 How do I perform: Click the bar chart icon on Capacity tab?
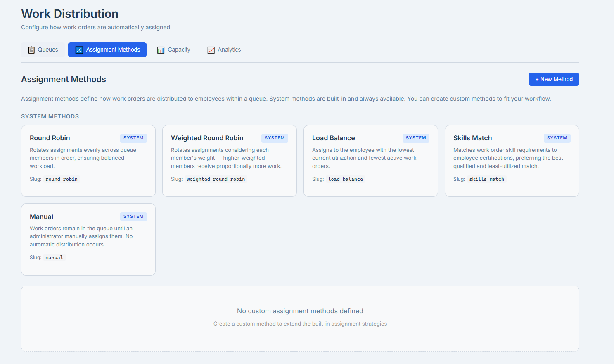161,50
